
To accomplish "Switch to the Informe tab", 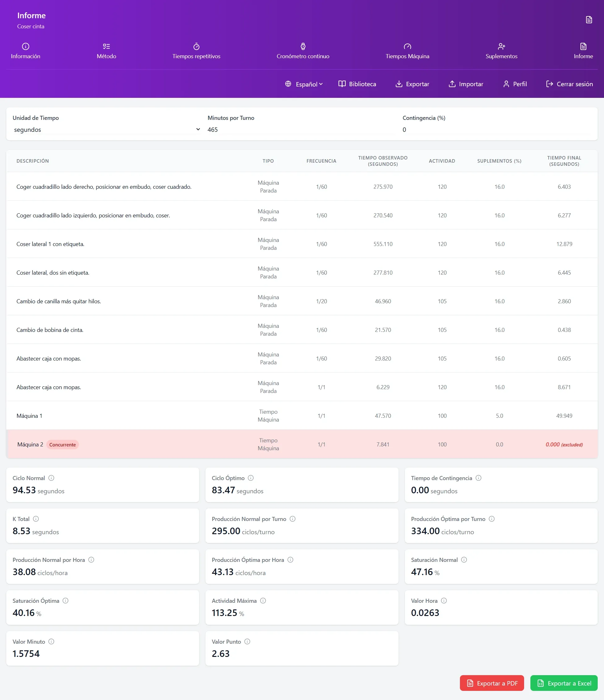I will pos(583,51).
